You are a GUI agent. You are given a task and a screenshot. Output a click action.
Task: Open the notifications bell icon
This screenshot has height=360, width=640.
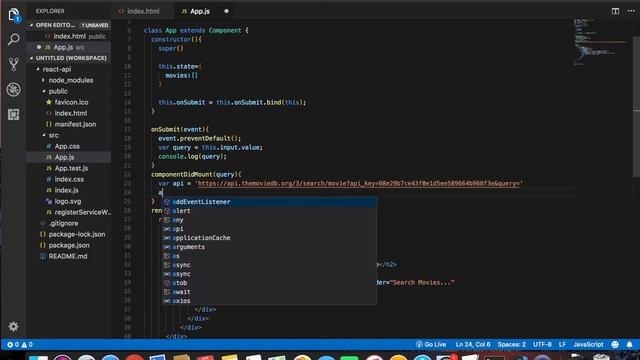click(629, 344)
